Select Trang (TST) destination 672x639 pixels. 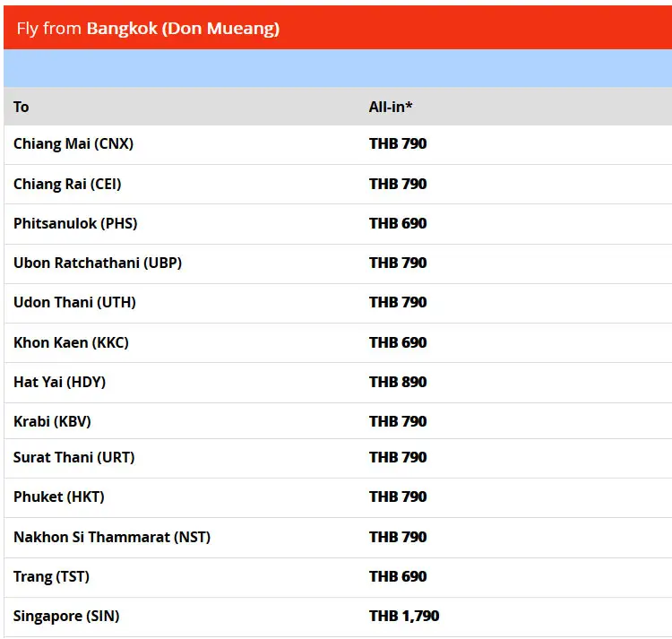click(x=51, y=576)
